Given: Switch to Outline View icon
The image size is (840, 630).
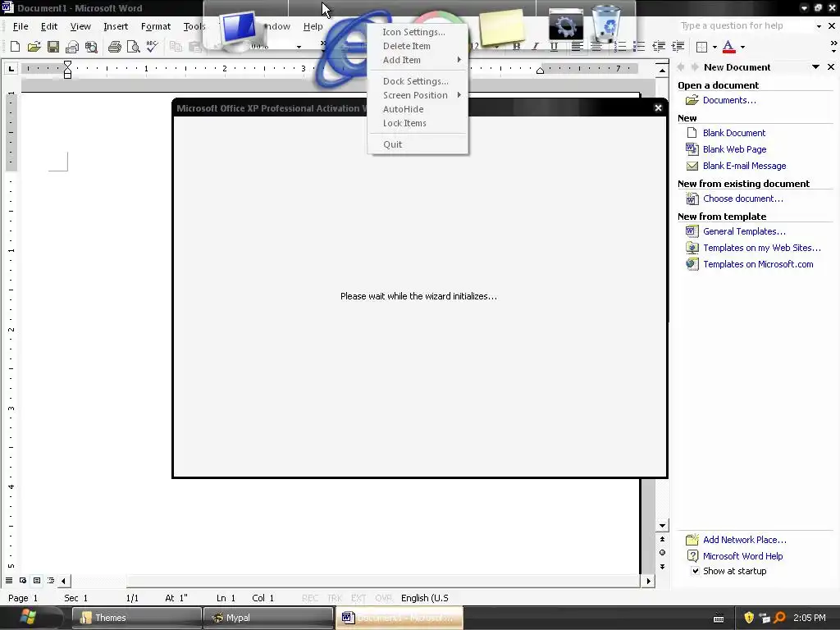Looking at the screenshot, I should point(50,581).
